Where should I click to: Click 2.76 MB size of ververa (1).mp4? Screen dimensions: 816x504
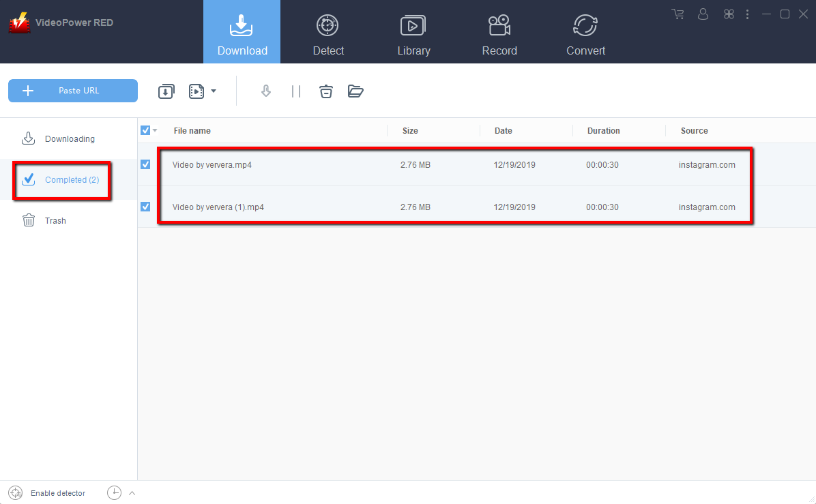(x=416, y=207)
